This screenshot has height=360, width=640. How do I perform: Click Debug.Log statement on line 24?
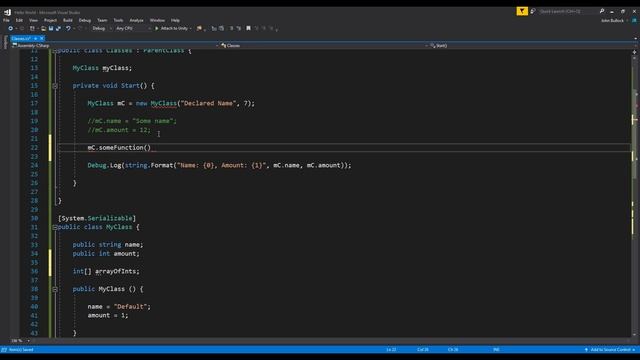point(219,165)
